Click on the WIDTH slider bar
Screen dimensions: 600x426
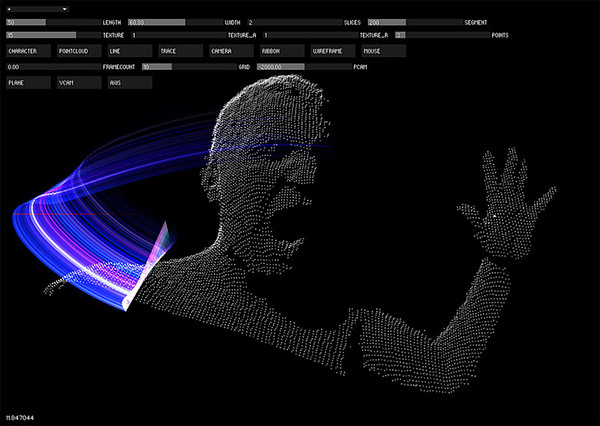click(174, 21)
